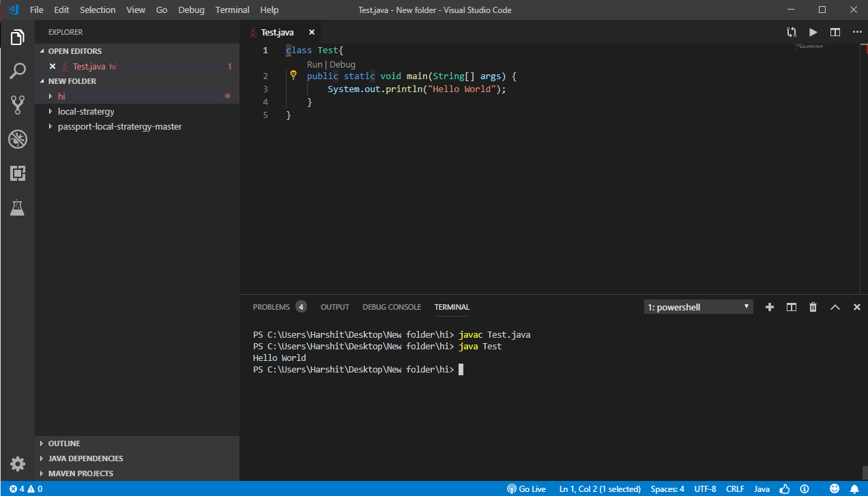Image resolution: width=868 pixels, height=496 pixels.
Task: Open the Search view in activity bar
Action: [x=17, y=70]
